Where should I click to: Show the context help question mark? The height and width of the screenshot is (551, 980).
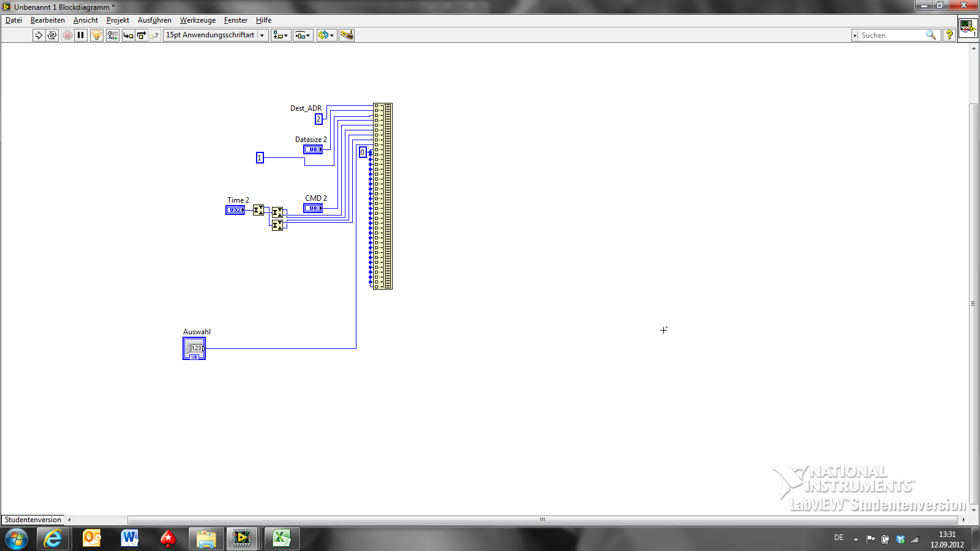[x=949, y=36]
